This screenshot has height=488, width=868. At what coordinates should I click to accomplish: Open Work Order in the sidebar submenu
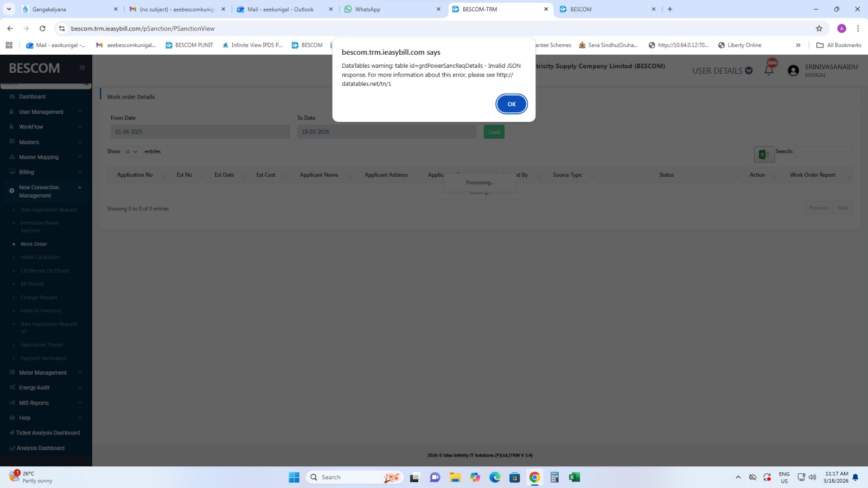click(34, 244)
